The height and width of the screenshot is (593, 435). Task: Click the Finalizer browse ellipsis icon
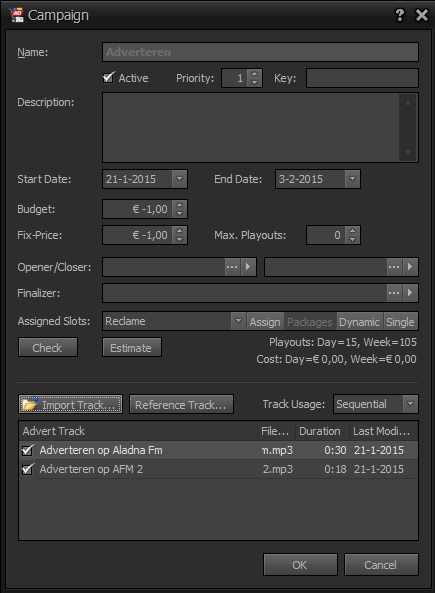394,293
